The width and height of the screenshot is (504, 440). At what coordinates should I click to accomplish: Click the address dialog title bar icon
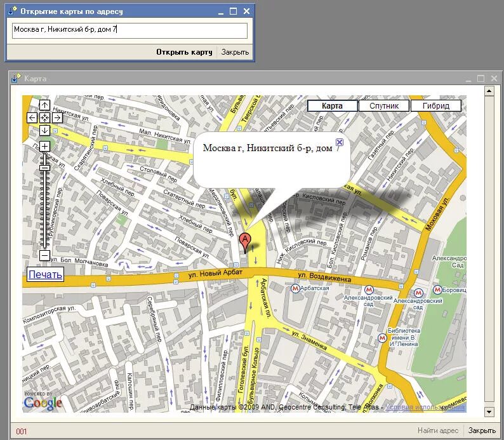tap(12, 11)
